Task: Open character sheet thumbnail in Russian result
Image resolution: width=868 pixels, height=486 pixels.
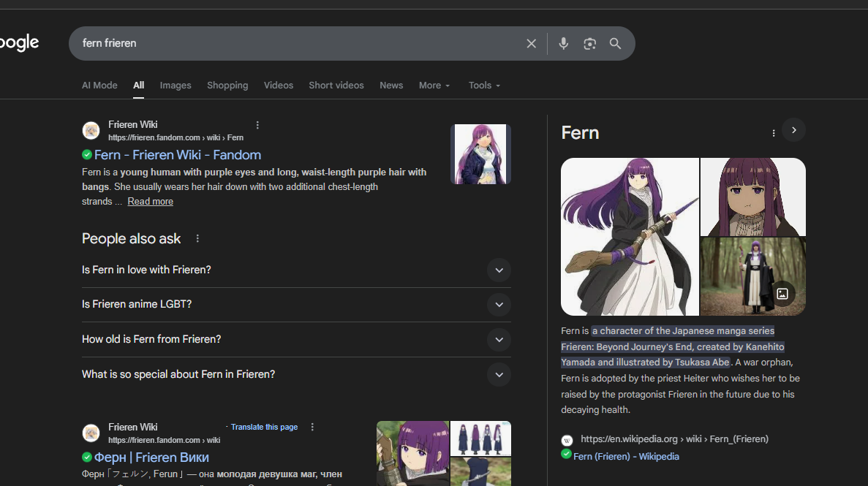Action: 480,438
